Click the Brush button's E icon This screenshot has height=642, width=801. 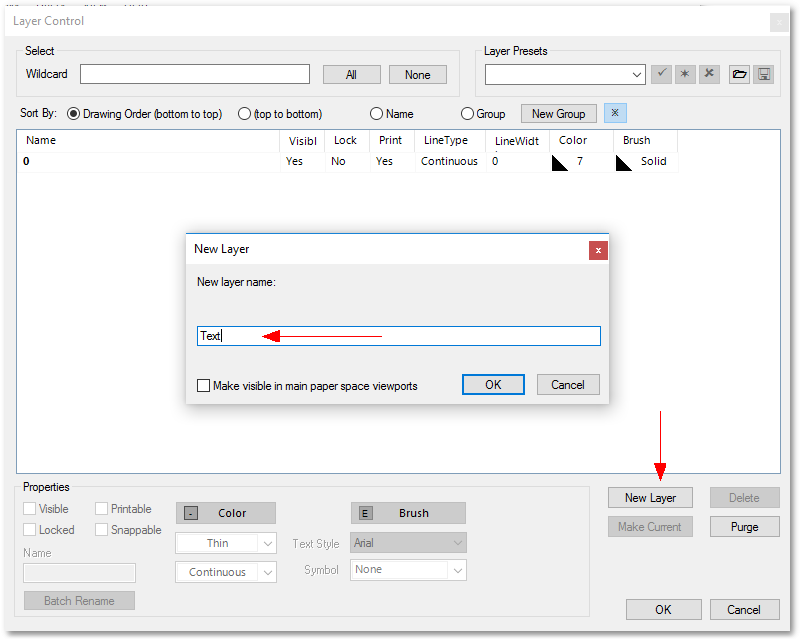pos(365,513)
